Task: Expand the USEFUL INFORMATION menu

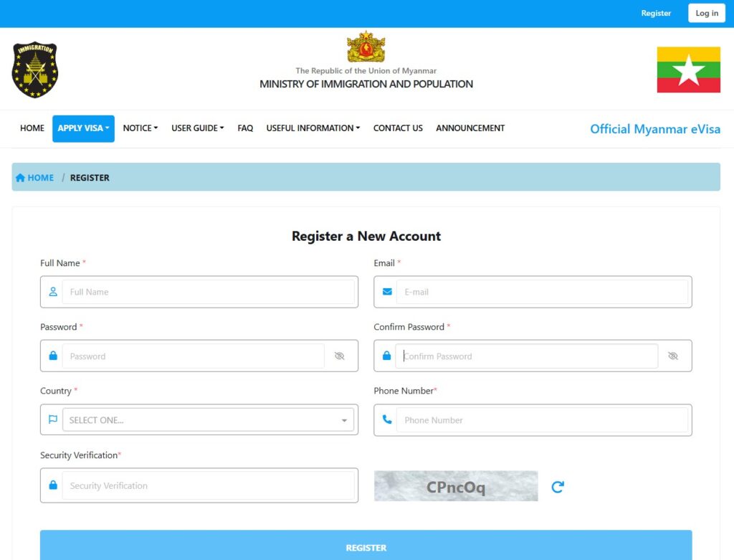Action: click(x=313, y=128)
